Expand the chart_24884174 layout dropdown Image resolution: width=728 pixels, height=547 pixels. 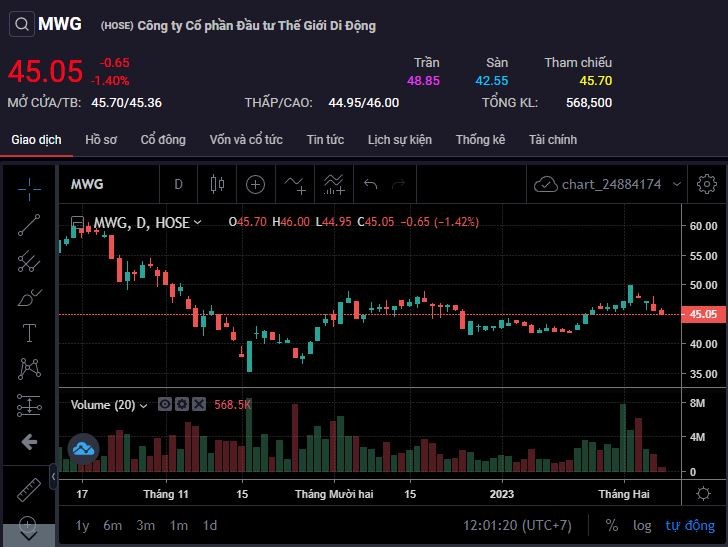(x=677, y=184)
